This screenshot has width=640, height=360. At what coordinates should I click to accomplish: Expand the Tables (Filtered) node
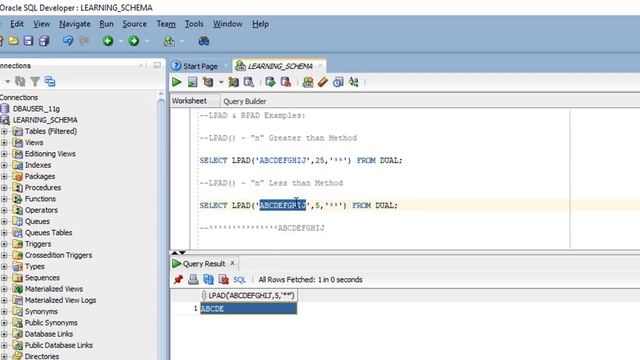4,131
